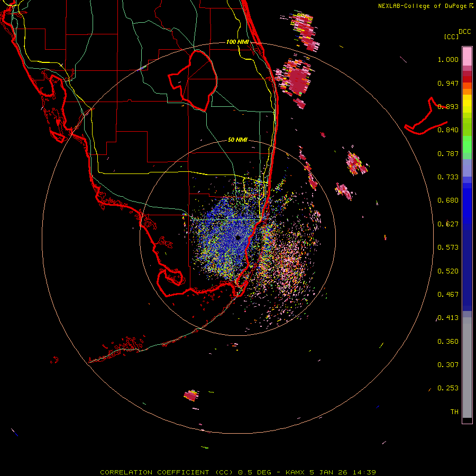
Task: Click the 0.467 legend value
Action: pos(448,295)
